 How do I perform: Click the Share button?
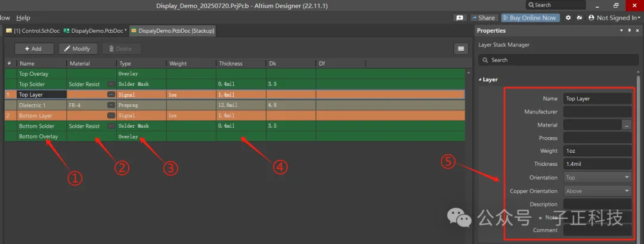[x=484, y=18]
